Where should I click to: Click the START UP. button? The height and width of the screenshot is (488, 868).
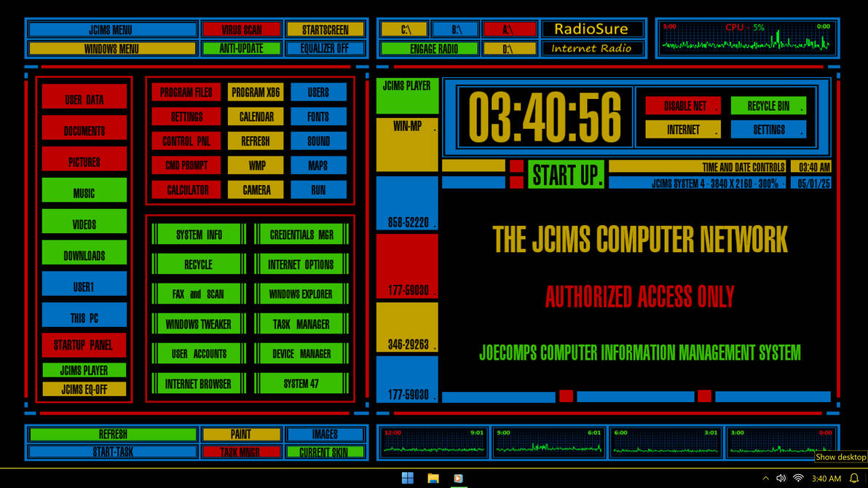pos(566,175)
